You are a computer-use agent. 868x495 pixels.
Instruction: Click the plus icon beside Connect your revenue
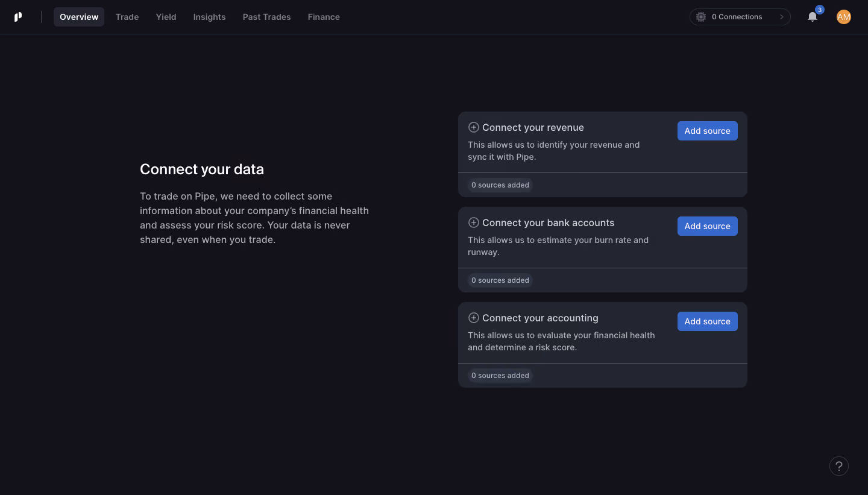pos(474,127)
